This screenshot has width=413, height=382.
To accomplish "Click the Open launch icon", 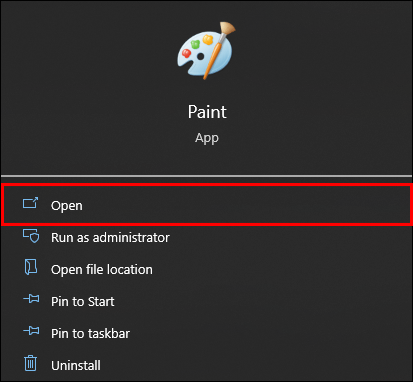I will (x=30, y=203).
